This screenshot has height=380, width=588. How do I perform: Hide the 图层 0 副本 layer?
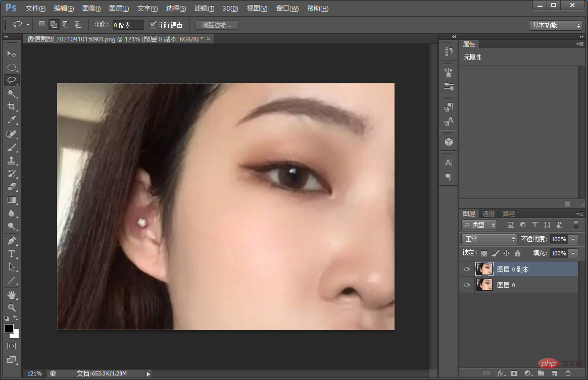point(466,269)
